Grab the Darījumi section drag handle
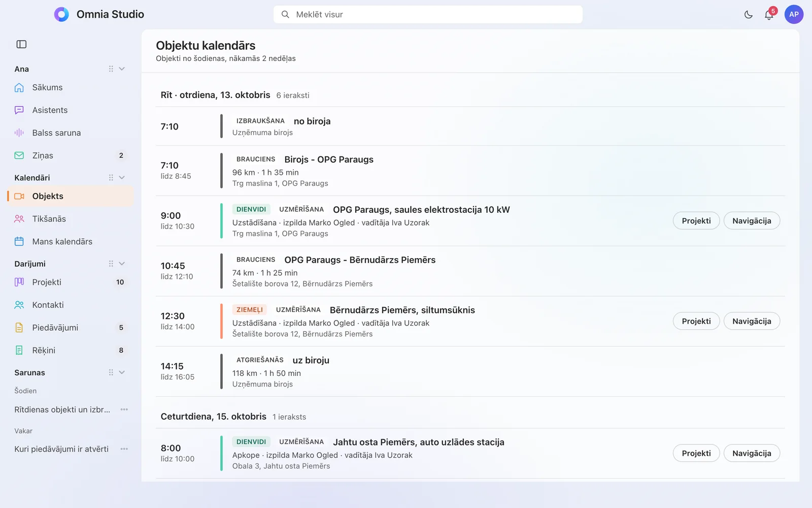 tap(111, 264)
